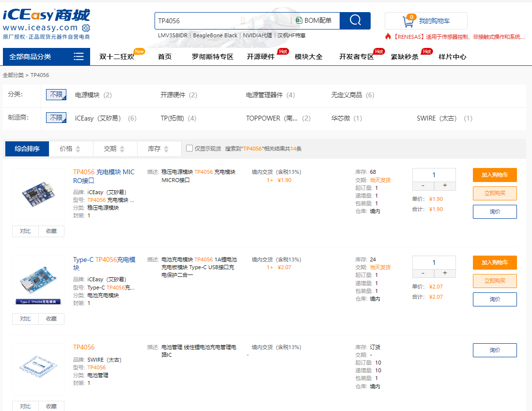Decrease quantity for ¥2.07 product
This screenshot has height=411, width=532.
423,273
